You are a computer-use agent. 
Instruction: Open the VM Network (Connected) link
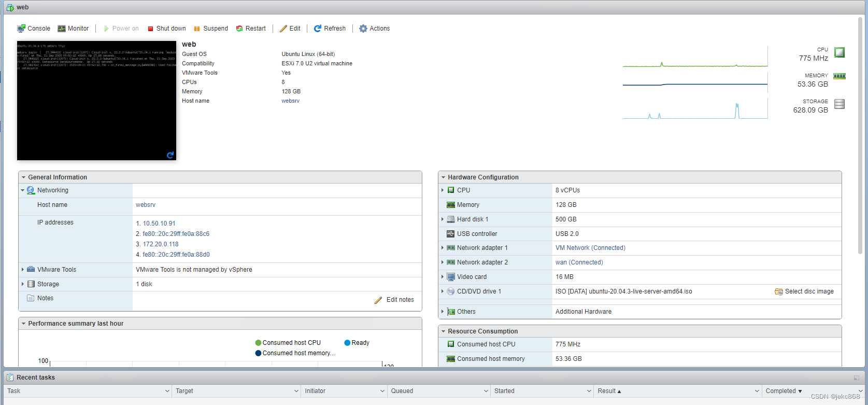[590, 248]
